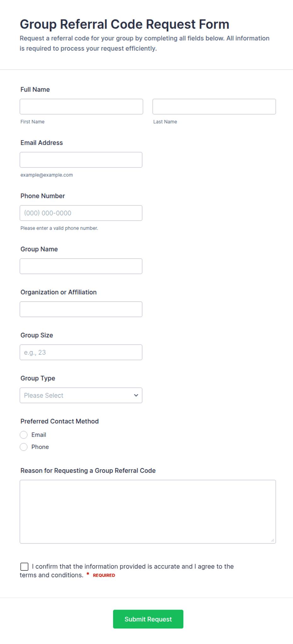This screenshot has width=293, height=644.
Task: Click the Full Name field label
Action: 35,90
